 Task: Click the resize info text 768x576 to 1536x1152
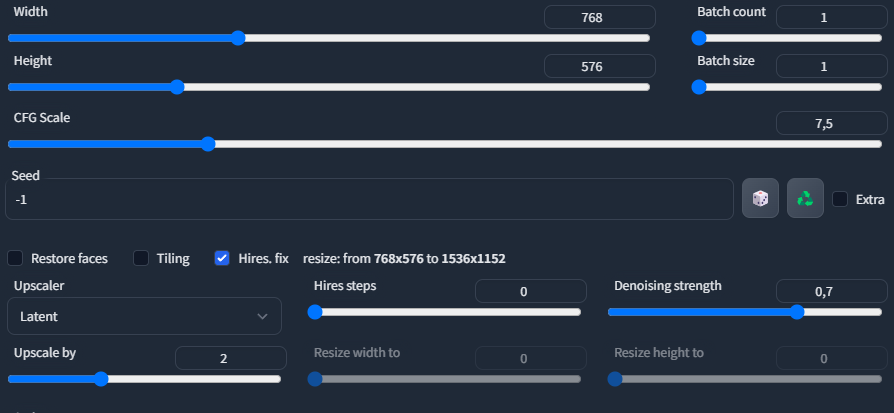(440, 258)
